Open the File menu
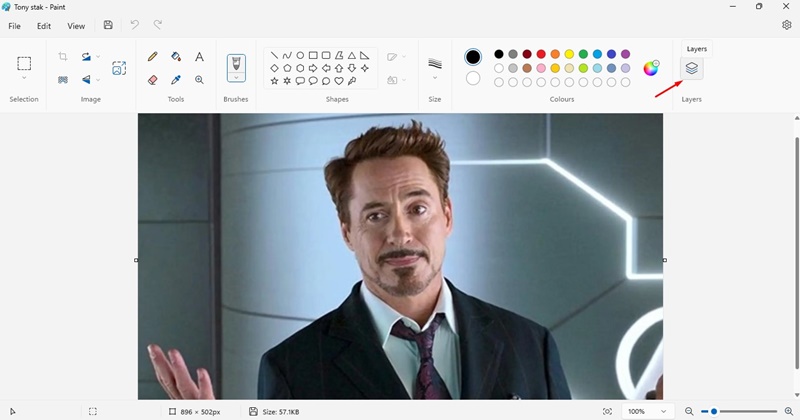Image resolution: width=800 pixels, height=420 pixels. pos(14,26)
